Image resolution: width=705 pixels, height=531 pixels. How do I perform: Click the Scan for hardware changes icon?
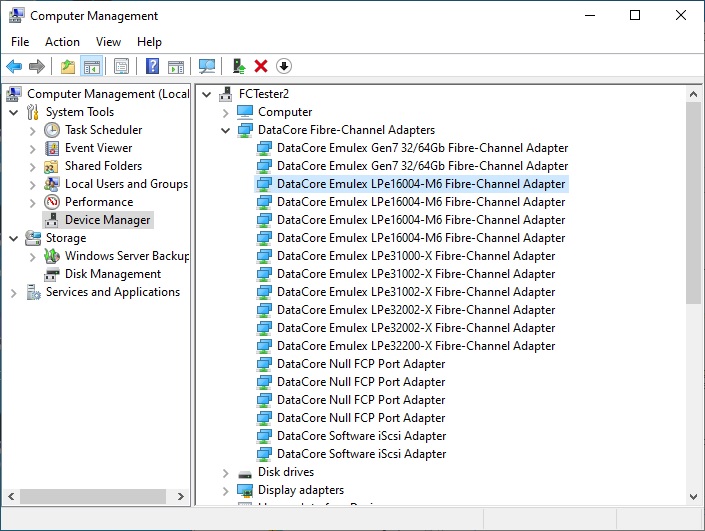click(207, 66)
